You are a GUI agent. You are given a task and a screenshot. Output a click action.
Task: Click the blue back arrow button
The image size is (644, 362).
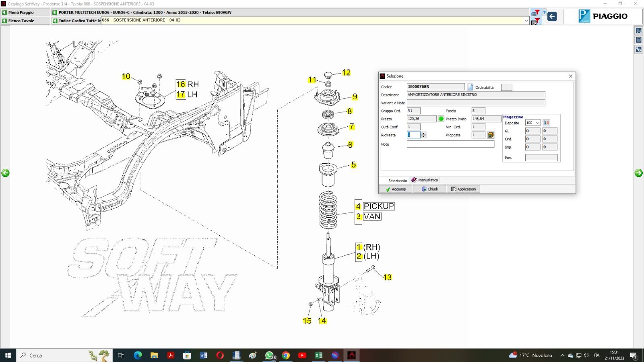552,16
